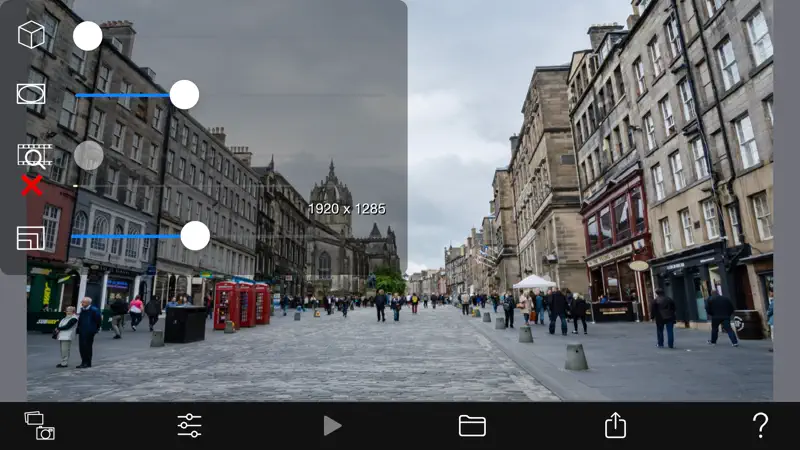Tap the lens vignette oval icon

click(31, 94)
